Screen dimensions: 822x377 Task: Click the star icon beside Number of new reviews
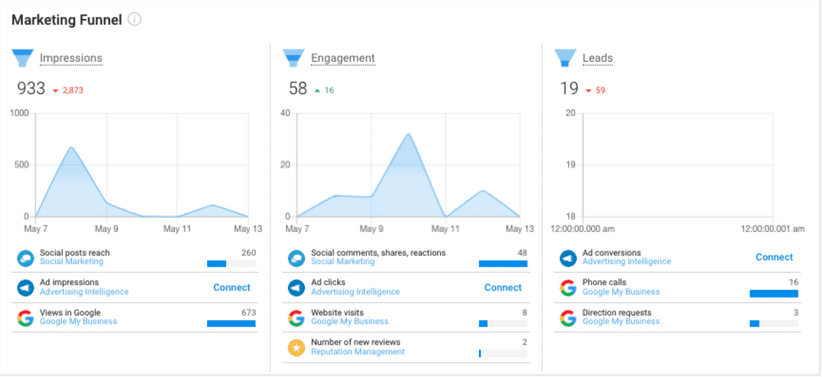tap(296, 348)
